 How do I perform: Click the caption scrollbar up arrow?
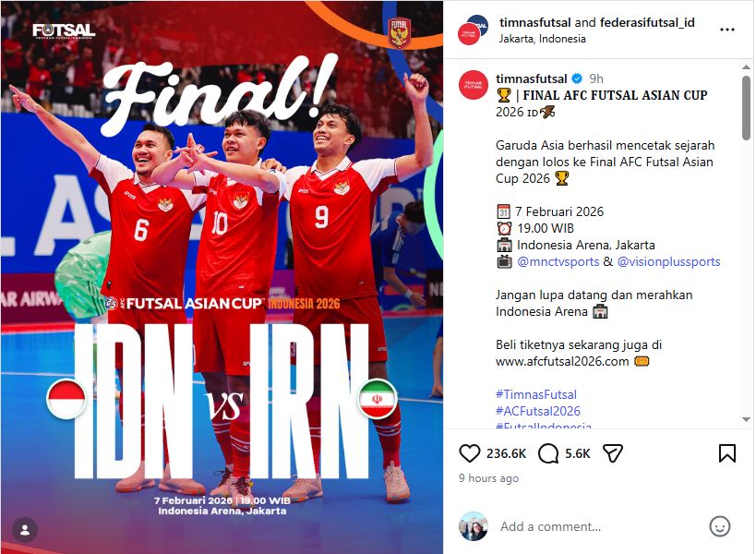[x=746, y=67]
